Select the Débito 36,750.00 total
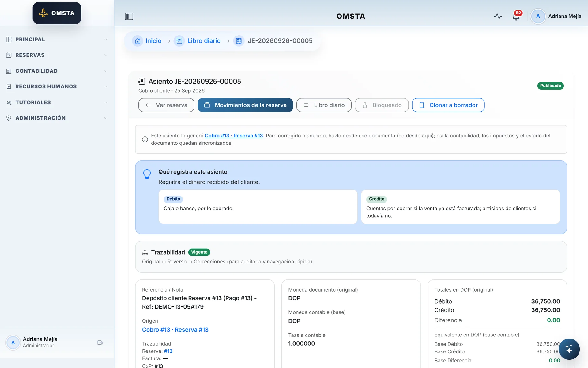This screenshot has width=588, height=368. 545,301
